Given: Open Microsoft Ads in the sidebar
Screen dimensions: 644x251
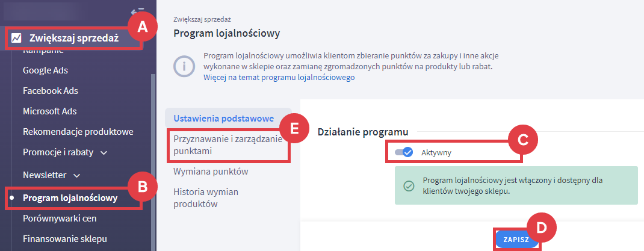Looking at the screenshot, I should click(x=50, y=111).
